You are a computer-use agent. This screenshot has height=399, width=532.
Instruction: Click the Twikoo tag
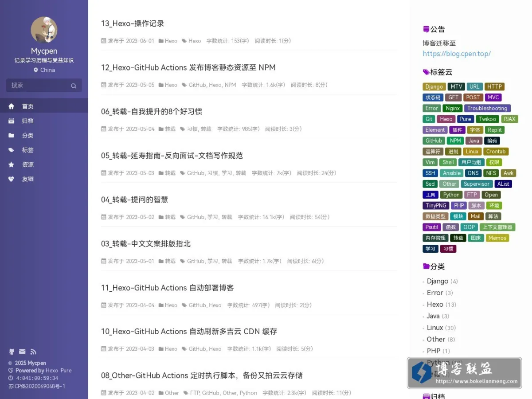488,119
